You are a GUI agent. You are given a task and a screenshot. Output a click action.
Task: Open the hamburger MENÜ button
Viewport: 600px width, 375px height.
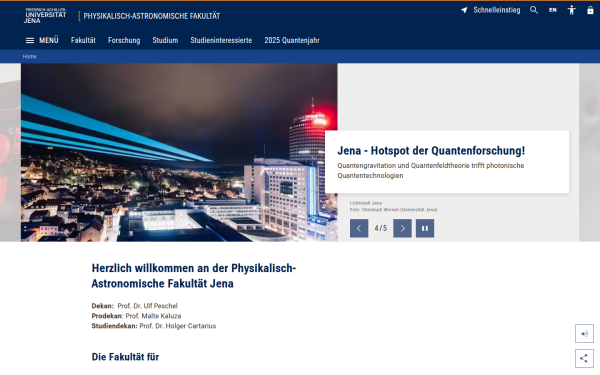(x=42, y=40)
